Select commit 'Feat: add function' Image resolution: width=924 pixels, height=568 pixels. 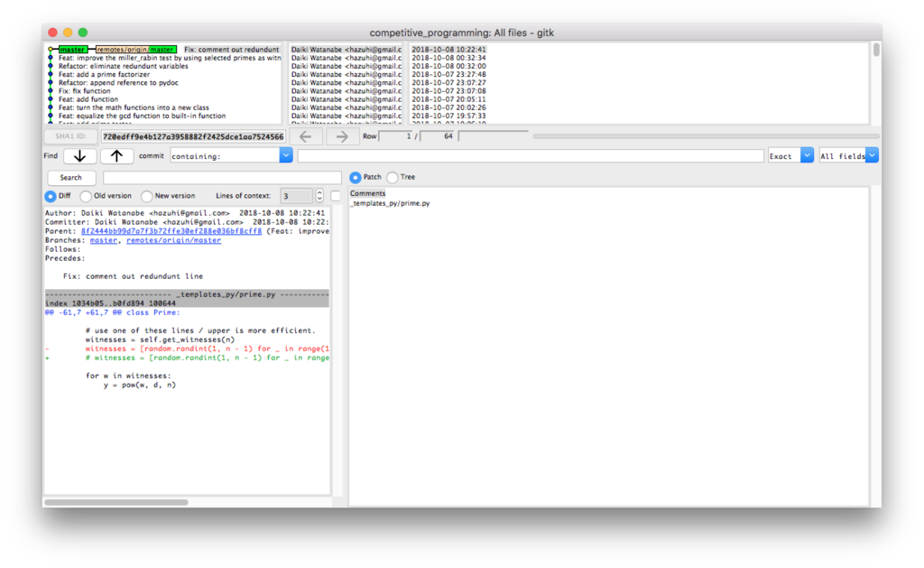click(x=88, y=99)
